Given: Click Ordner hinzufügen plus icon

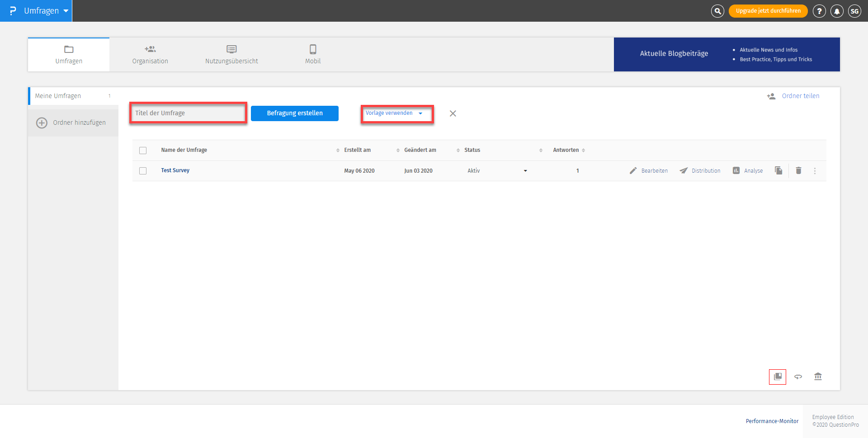Looking at the screenshot, I should (x=42, y=123).
